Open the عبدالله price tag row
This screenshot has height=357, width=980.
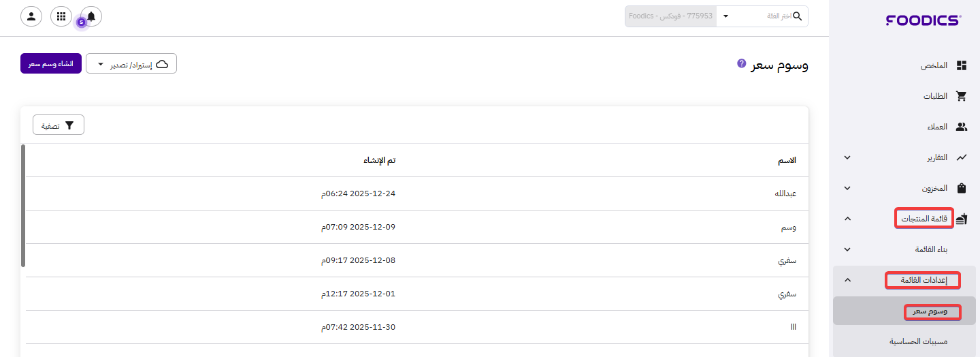click(x=785, y=193)
